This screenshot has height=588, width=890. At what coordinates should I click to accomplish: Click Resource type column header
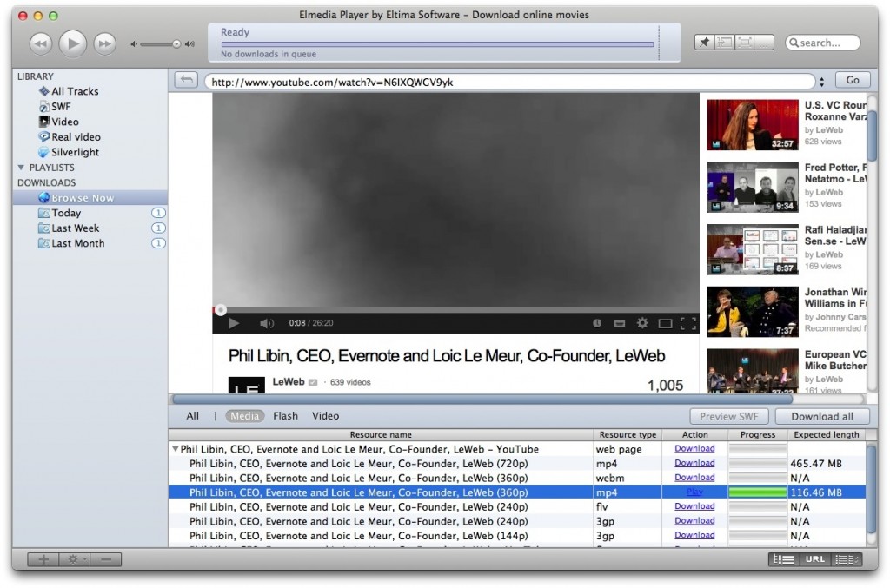coord(628,434)
